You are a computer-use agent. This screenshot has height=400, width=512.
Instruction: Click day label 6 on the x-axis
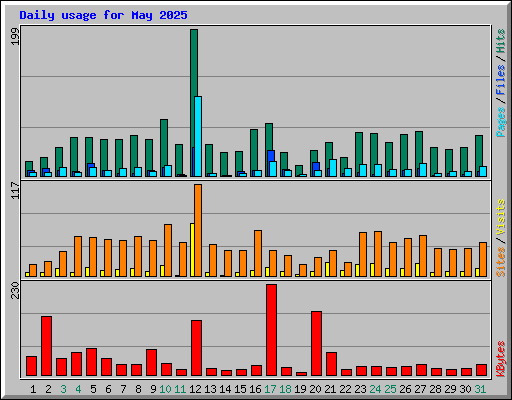click(x=108, y=389)
